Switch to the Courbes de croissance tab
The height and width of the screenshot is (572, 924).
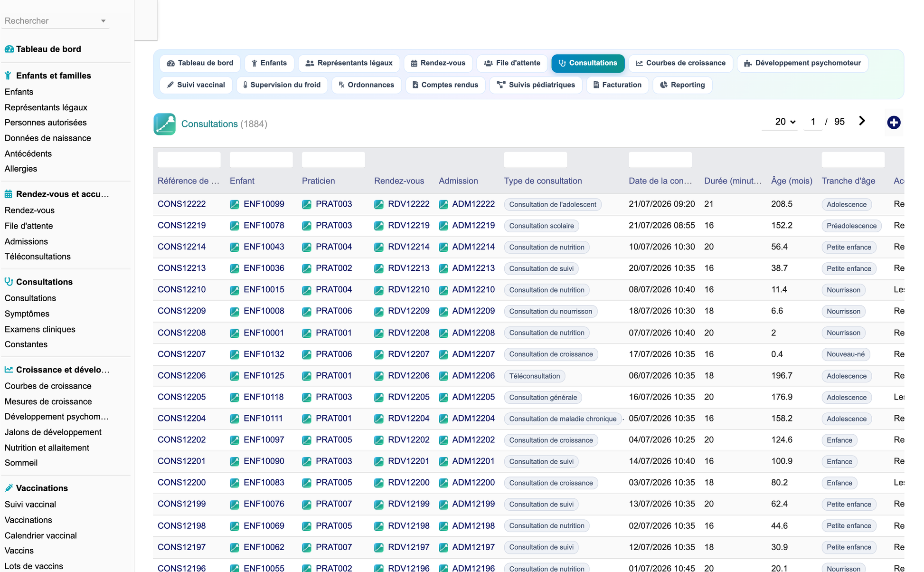tap(680, 63)
